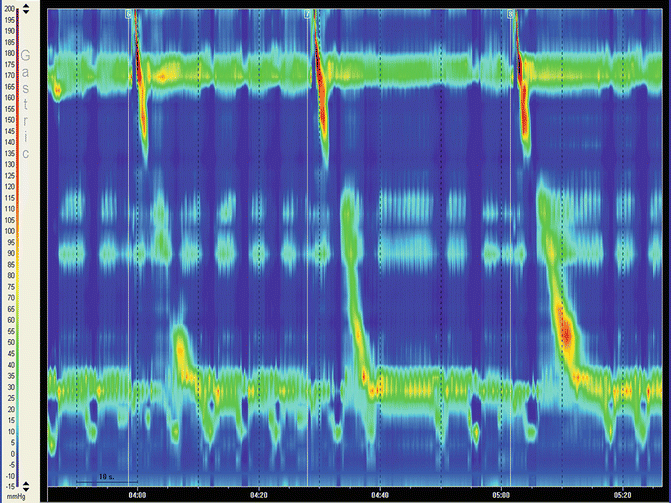The height and width of the screenshot is (503, 671).
Task: Click the 05:00 time label
Action: coord(501,494)
